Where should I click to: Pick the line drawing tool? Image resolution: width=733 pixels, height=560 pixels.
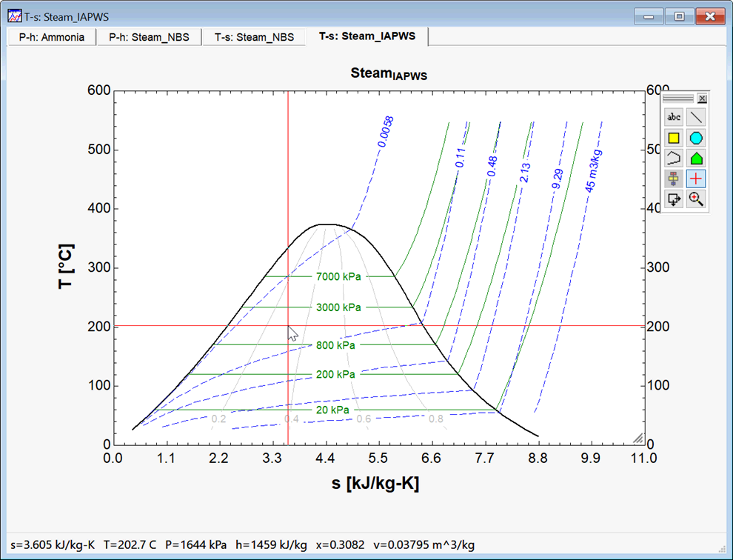(696, 117)
